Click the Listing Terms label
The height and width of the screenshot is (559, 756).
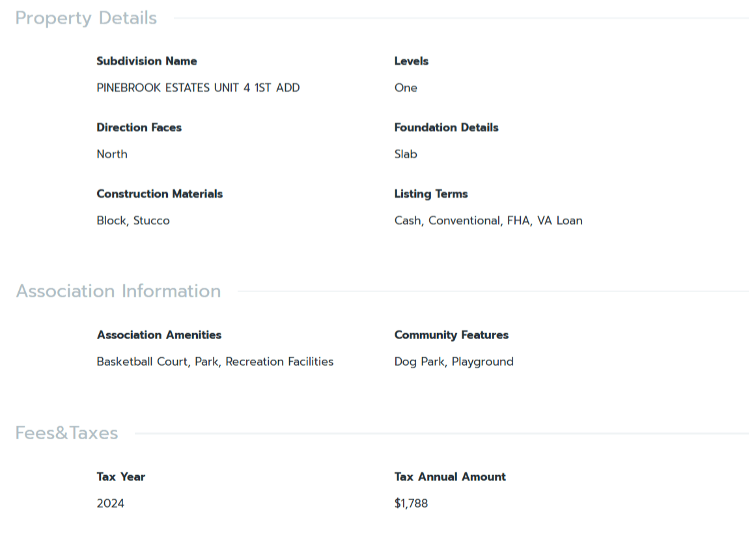tap(430, 194)
